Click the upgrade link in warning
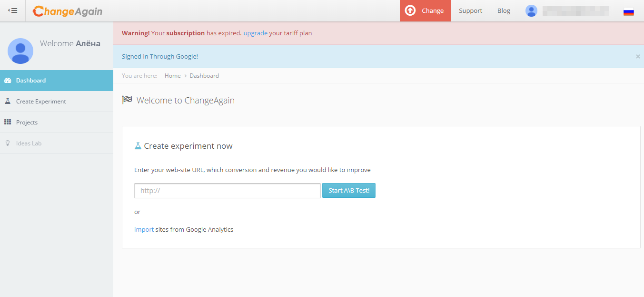Image resolution: width=644 pixels, height=297 pixels. 255,33
